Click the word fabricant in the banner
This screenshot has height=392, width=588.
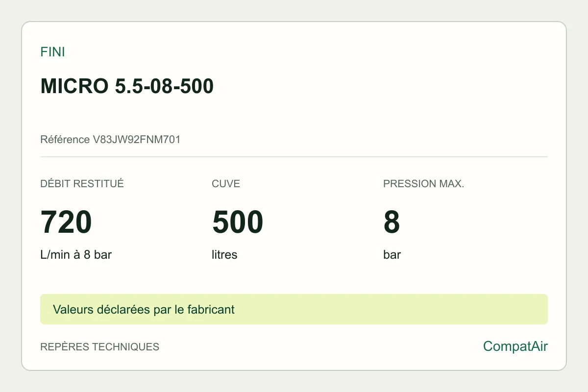pos(212,310)
